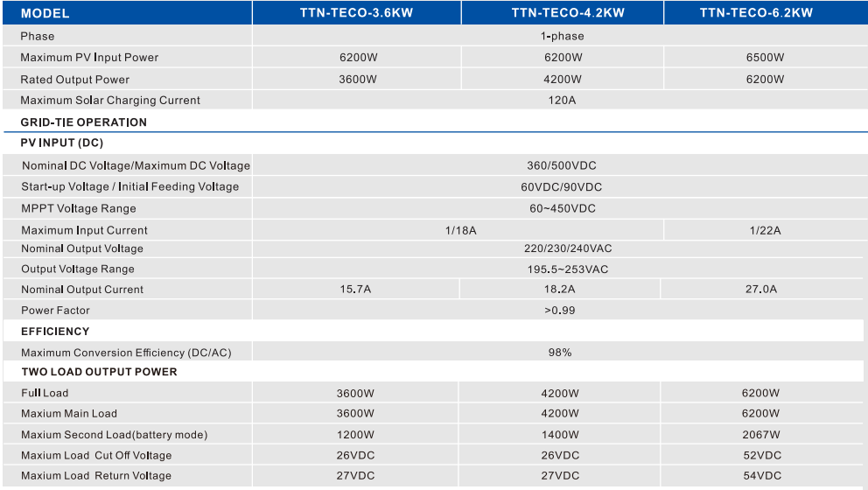Select the 54VDC load return voltage cell
Viewport: 868px width, 490px height.
tap(760, 476)
